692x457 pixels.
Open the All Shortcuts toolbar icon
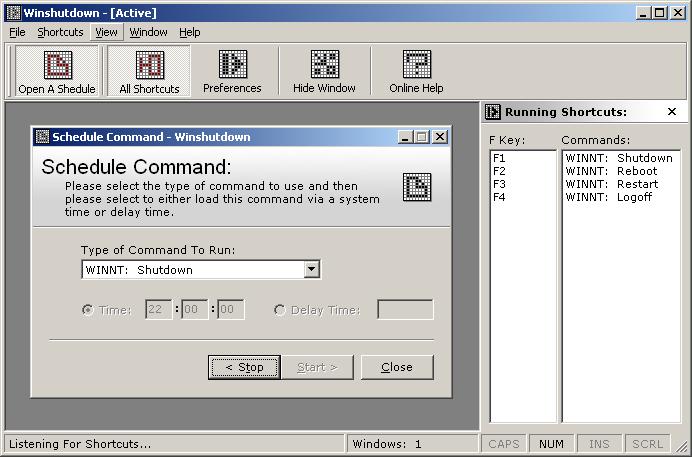point(149,71)
